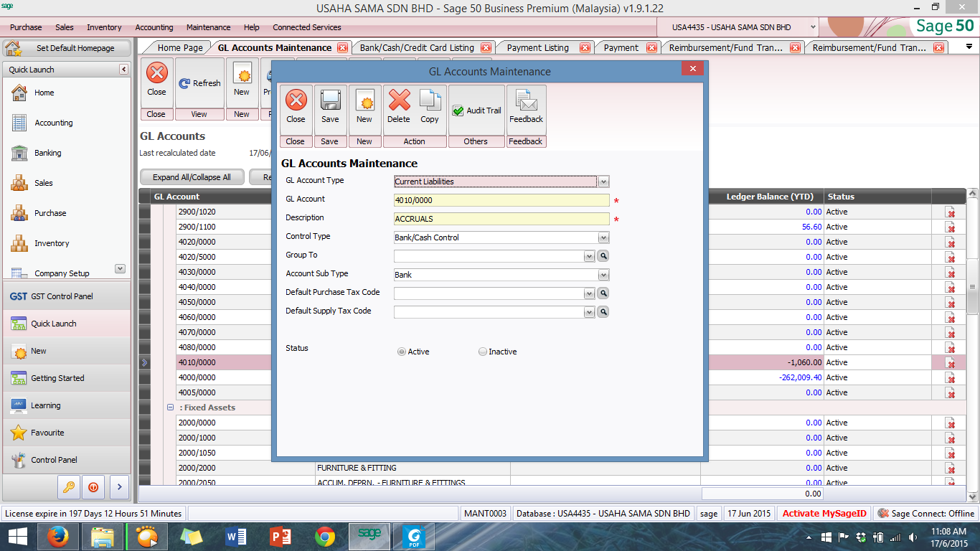
Task: Open Favourite panel in sidebar
Action: (x=67, y=433)
